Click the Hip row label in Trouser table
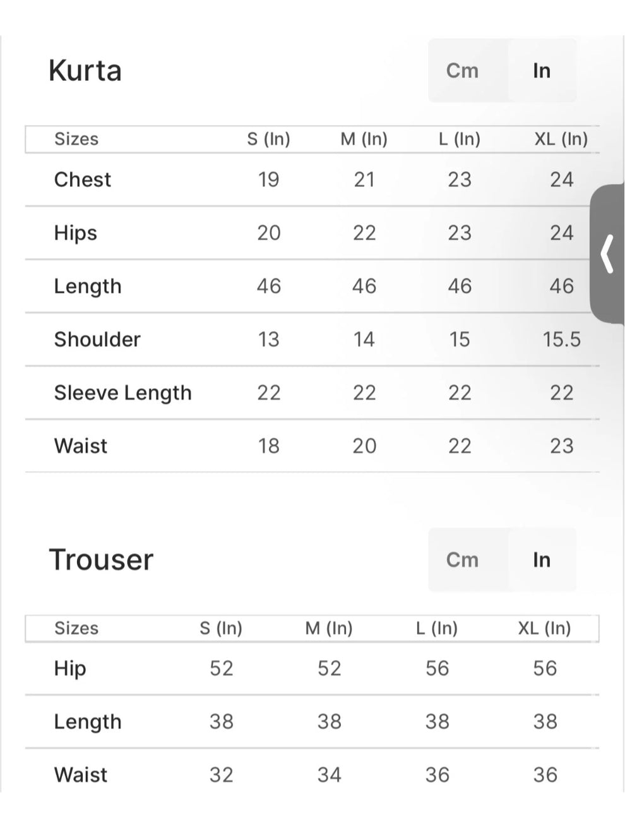The width and height of the screenshot is (625, 840). [70, 668]
